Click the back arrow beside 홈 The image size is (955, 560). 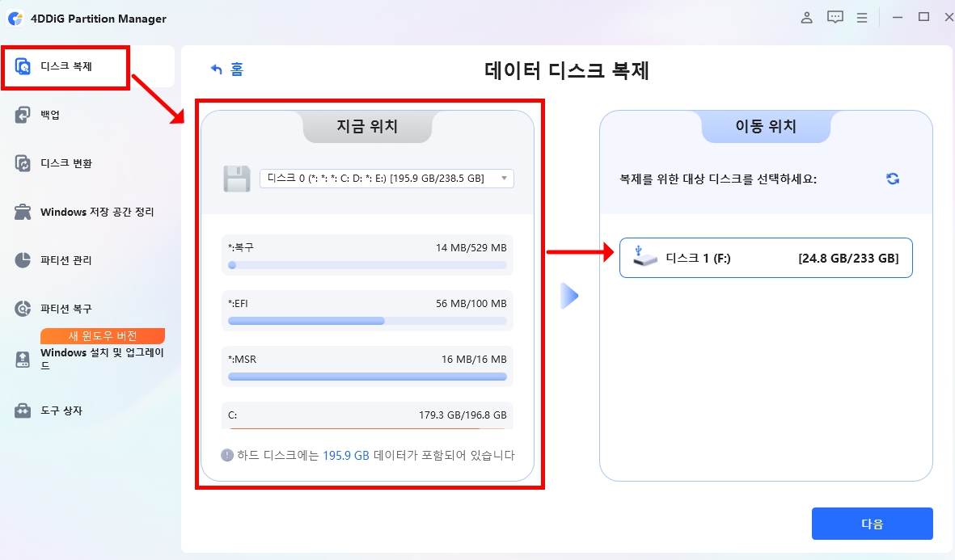pos(216,69)
